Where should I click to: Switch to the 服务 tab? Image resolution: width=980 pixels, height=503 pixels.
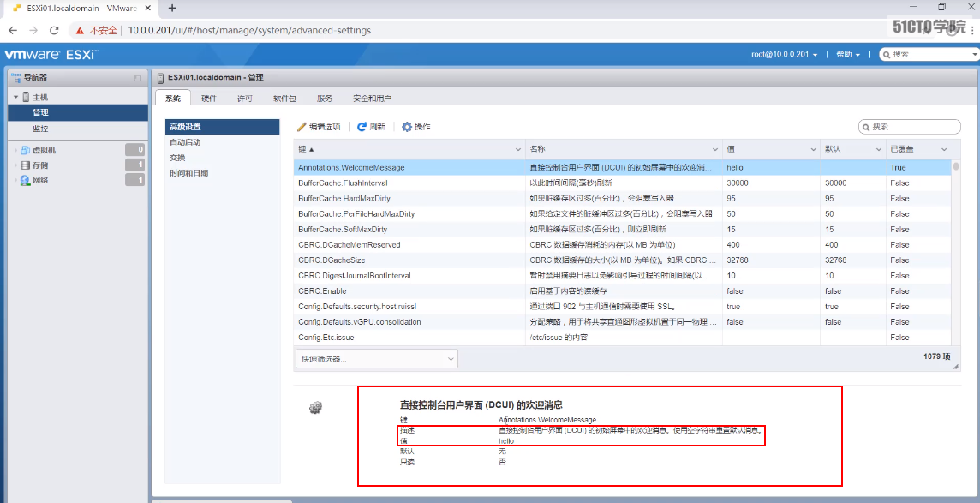coord(325,98)
